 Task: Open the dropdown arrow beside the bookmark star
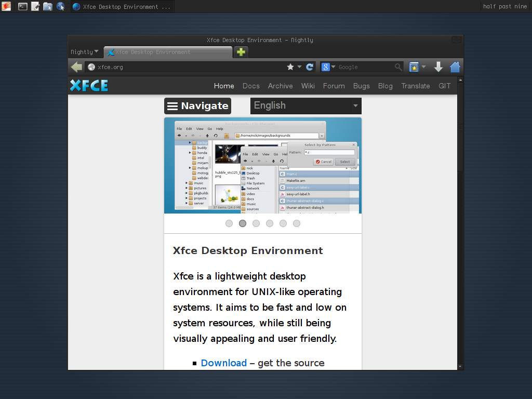pyautogui.click(x=299, y=67)
